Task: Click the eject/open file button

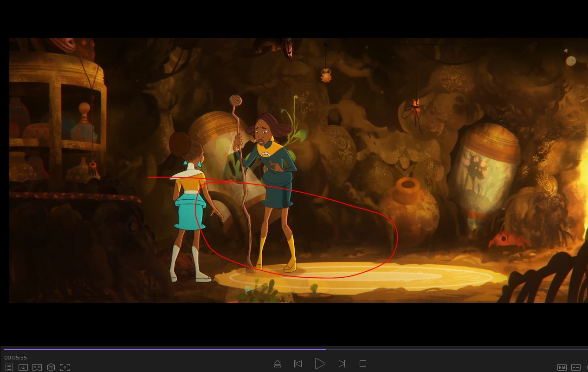Action: pyautogui.click(x=278, y=364)
